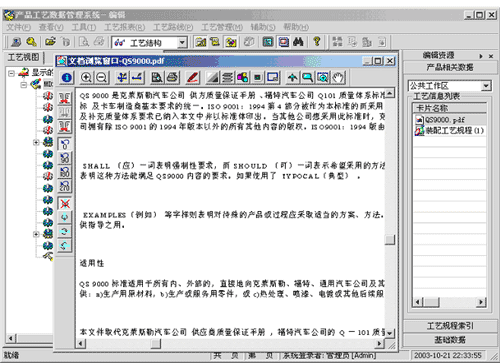Click the first computer icon in main toolbar
500x363 pixels.
(16, 42)
